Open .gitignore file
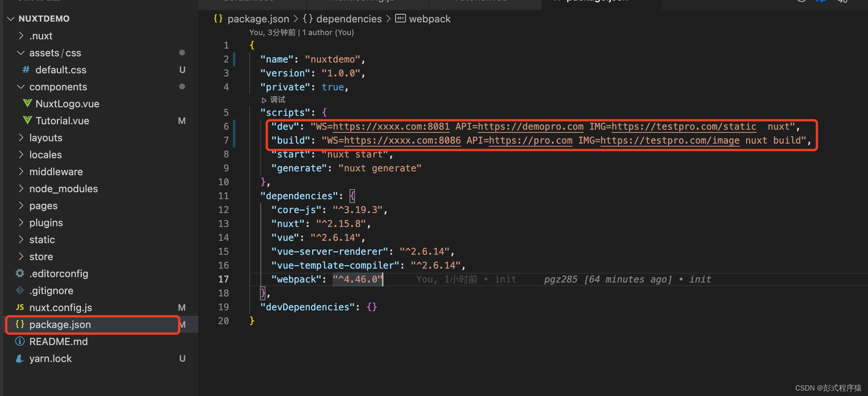This screenshot has width=868, height=396. pyautogui.click(x=51, y=291)
